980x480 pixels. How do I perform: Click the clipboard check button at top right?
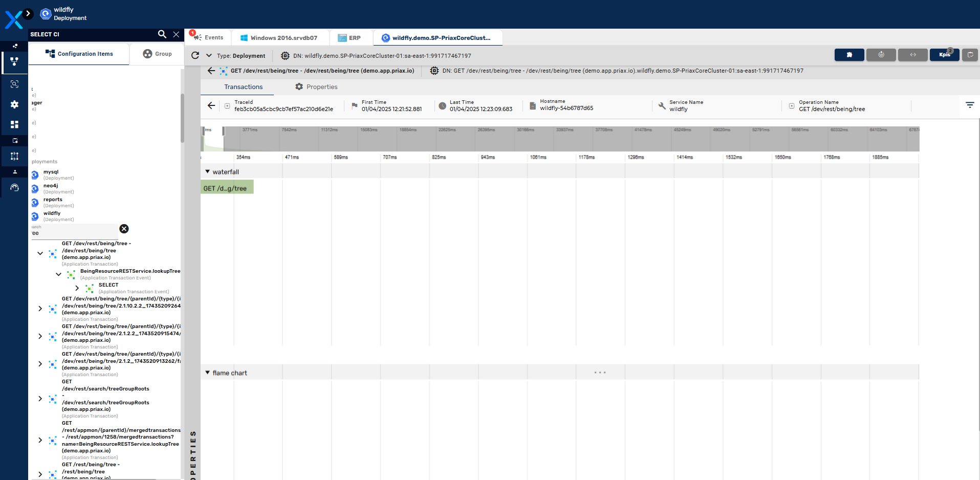(970, 55)
